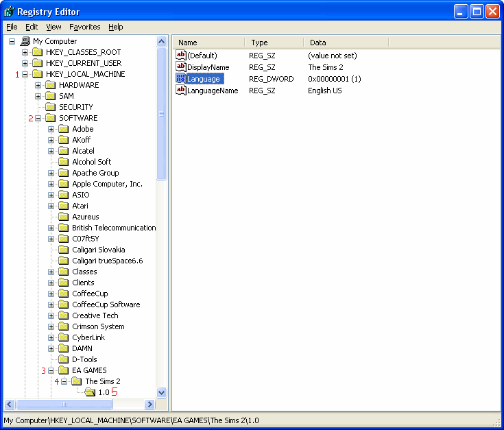This screenshot has width=504, height=430.
Task: Open the Favorites menu
Action: 85,27
